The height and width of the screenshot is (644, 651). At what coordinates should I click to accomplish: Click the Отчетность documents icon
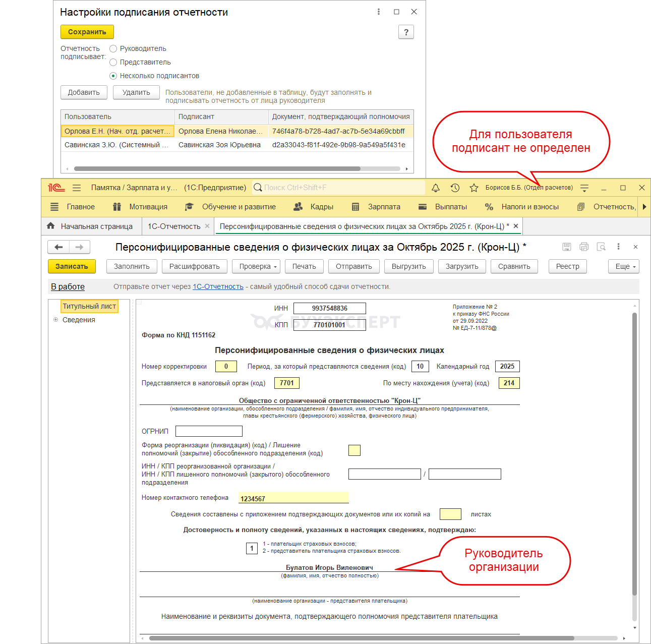click(581, 207)
